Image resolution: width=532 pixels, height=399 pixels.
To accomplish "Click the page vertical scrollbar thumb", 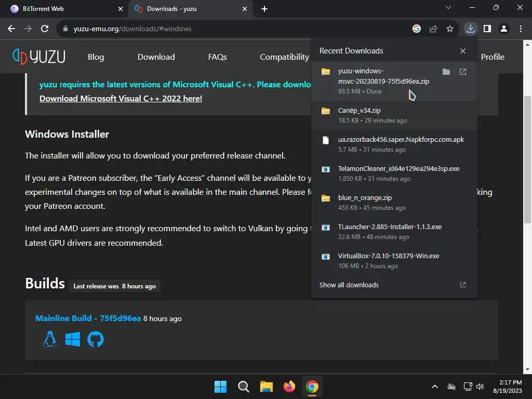I will pyautogui.click(x=528, y=159).
